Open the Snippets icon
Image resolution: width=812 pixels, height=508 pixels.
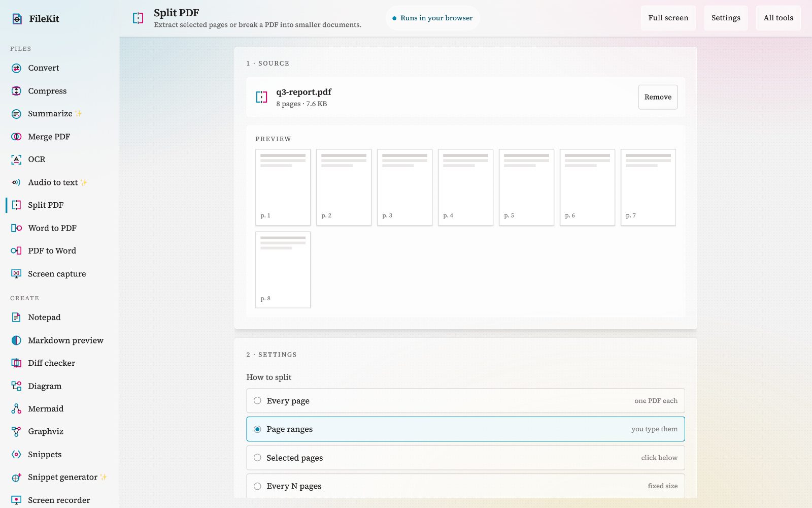tap(16, 455)
